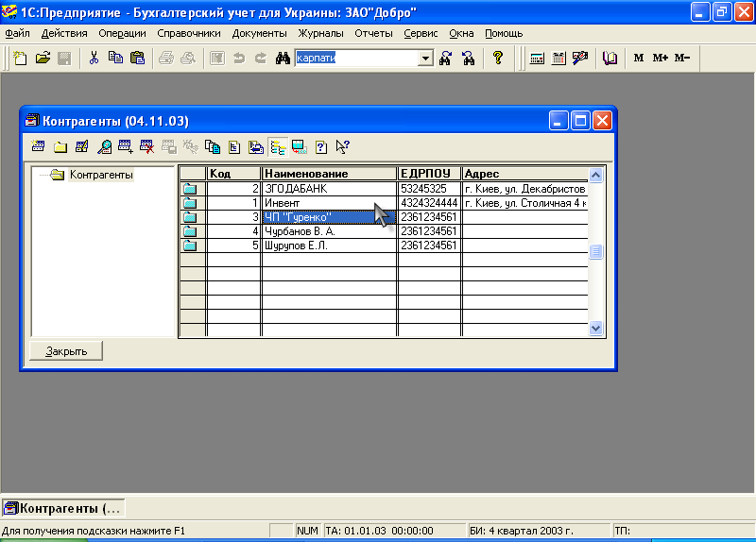Viewport: 756px width, 542px height.
Task: Select the Чурбанов В. А. row name
Action: coord(329,231)
